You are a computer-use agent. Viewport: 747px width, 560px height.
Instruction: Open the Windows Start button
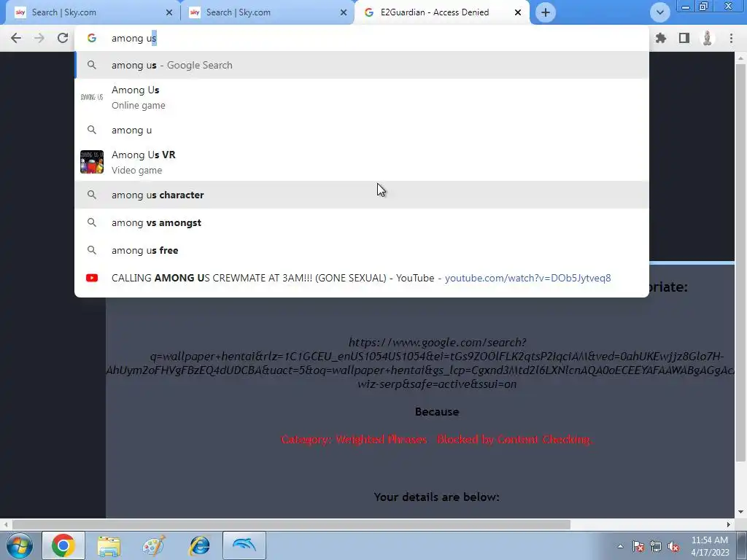pyautogui.click(x=20, y=545)
